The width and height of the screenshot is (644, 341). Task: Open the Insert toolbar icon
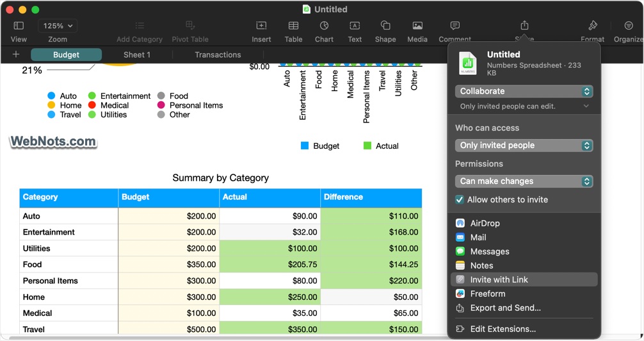tap(261, 26)
